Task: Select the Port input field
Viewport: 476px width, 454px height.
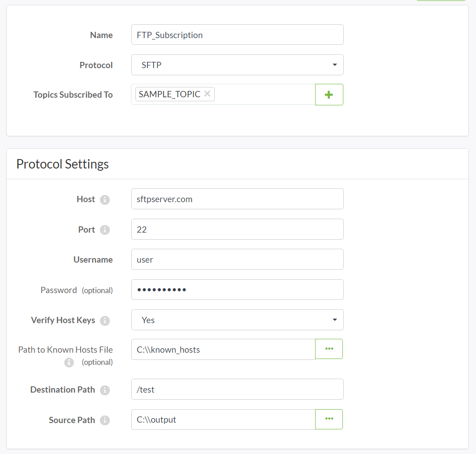Action: point(237,229)
